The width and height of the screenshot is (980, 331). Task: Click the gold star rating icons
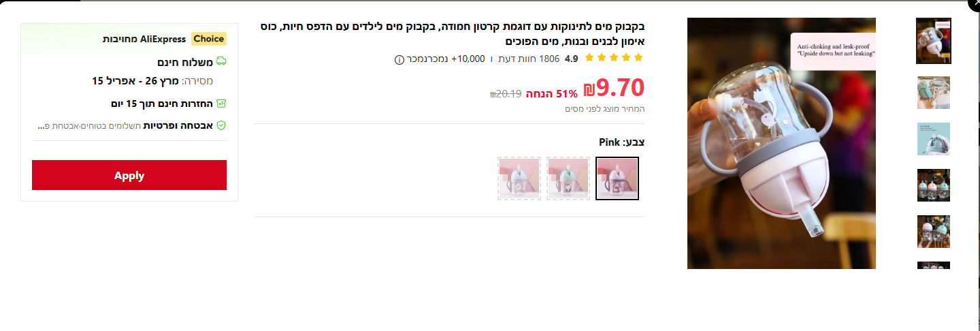click(613, 59)
